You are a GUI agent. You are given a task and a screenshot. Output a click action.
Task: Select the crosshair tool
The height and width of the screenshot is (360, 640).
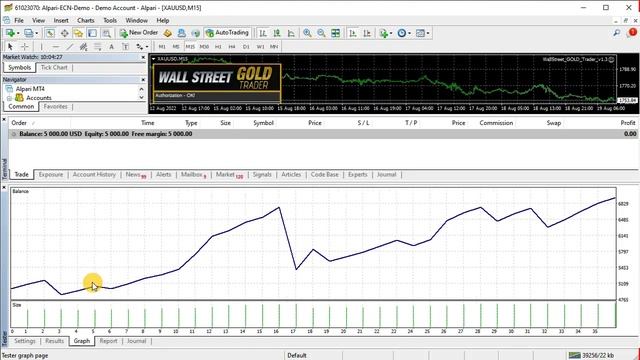pyautogui.click(x=24, y=47)
